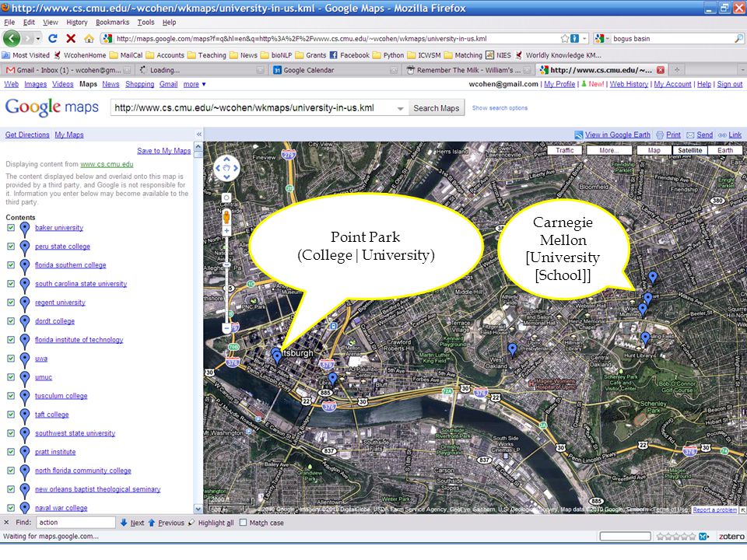Click the search magnifier in search box
The width and height of the screenshot is (747, 560).
click(739, 39)
